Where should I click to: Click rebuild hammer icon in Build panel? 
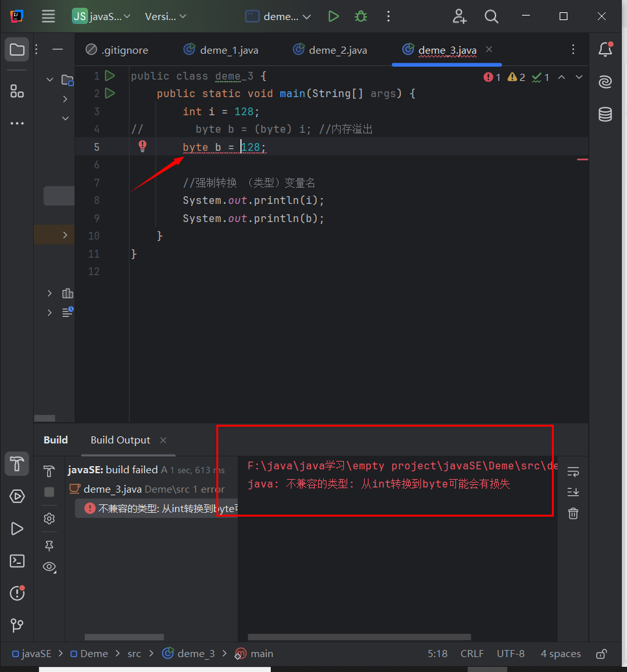pos(49,471)
